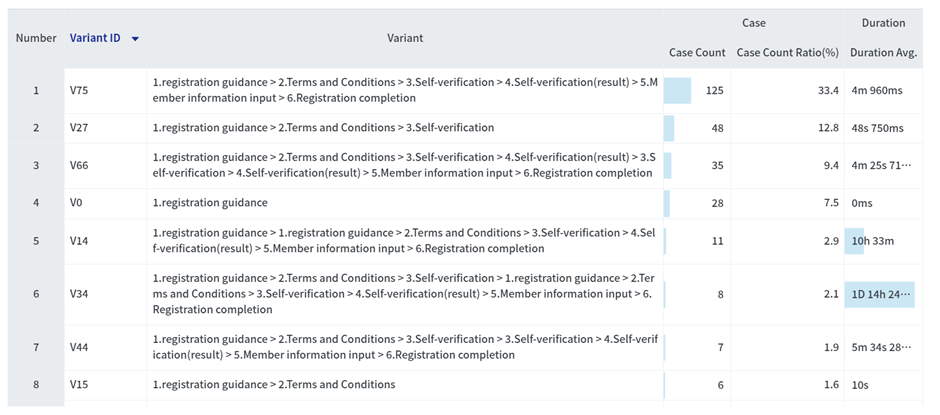Viewport: 940px width, 415px height.
Task: Open variant V66 path description
Action: point(405,165)
